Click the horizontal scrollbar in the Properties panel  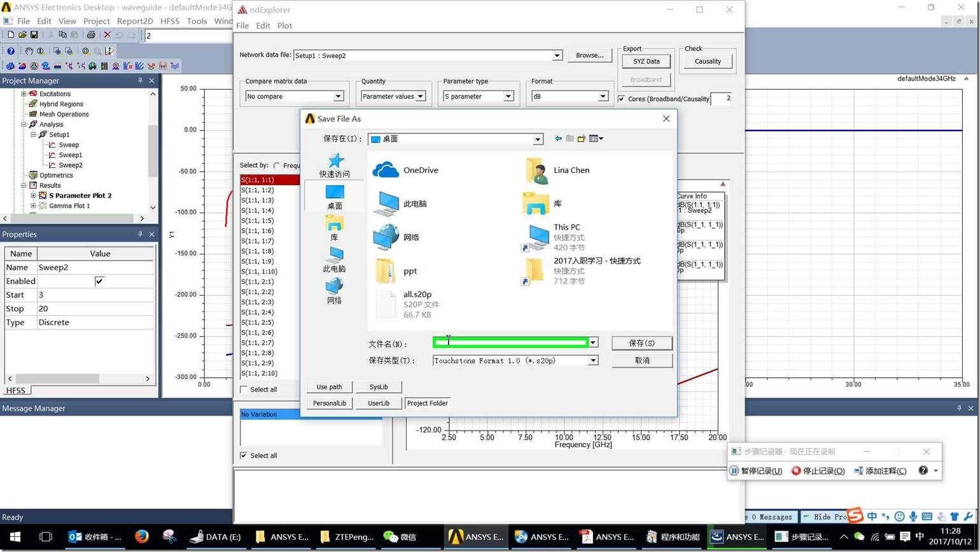[x=78, y=378]
